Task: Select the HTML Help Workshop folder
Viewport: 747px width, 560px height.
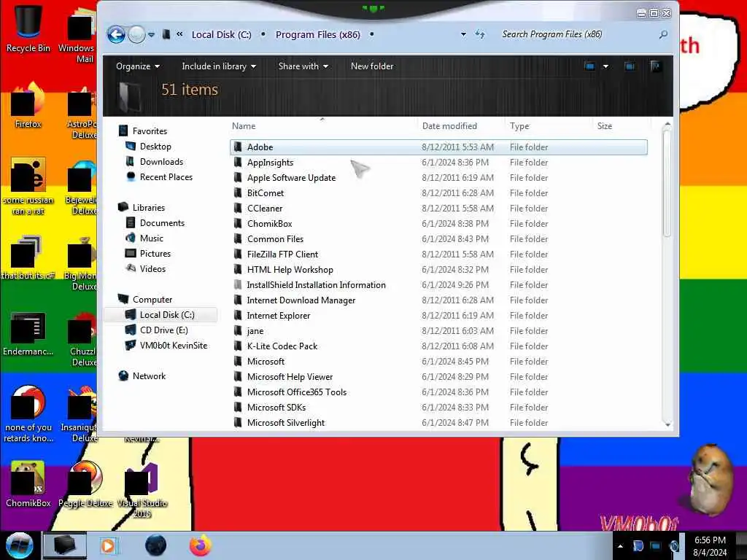Action: (438, 270)
